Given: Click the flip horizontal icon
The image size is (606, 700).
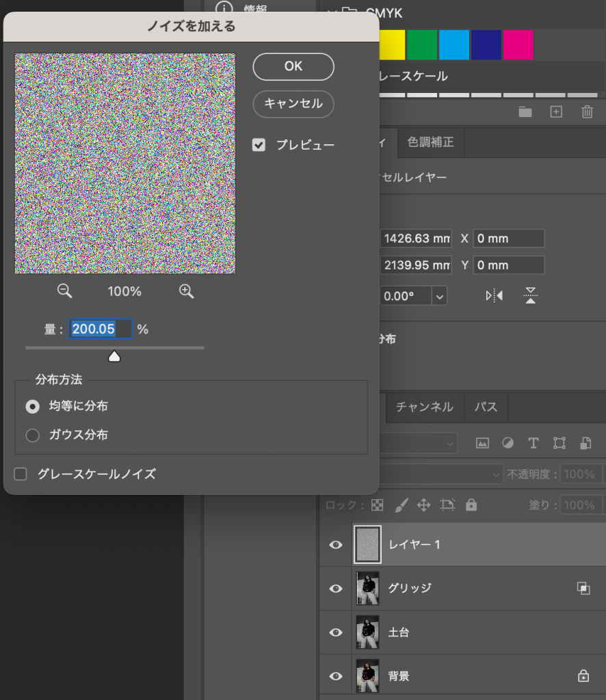Looking at the screenshot, I should 494,296.
